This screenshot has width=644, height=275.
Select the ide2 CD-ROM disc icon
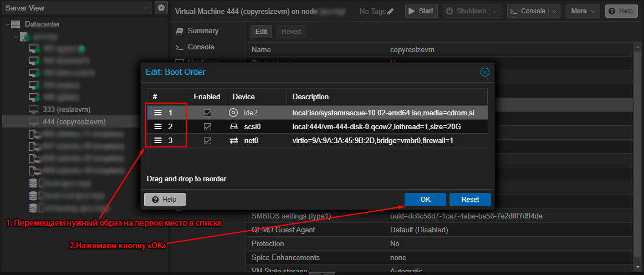234,113
